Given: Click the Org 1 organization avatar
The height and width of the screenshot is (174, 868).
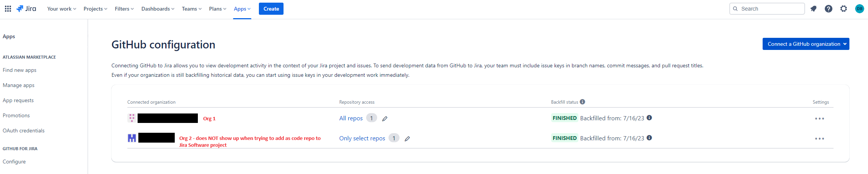Looking at the screenshot, I should 132,118.
